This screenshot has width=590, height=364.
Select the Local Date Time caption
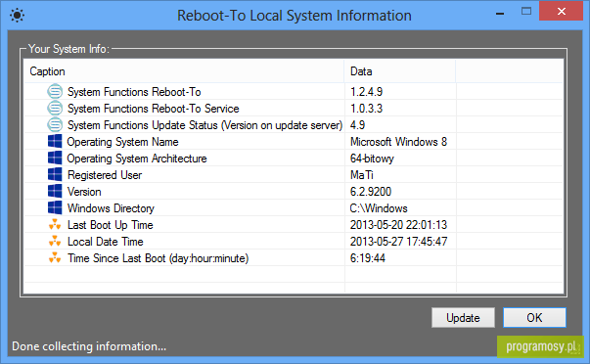coord(106,242)
